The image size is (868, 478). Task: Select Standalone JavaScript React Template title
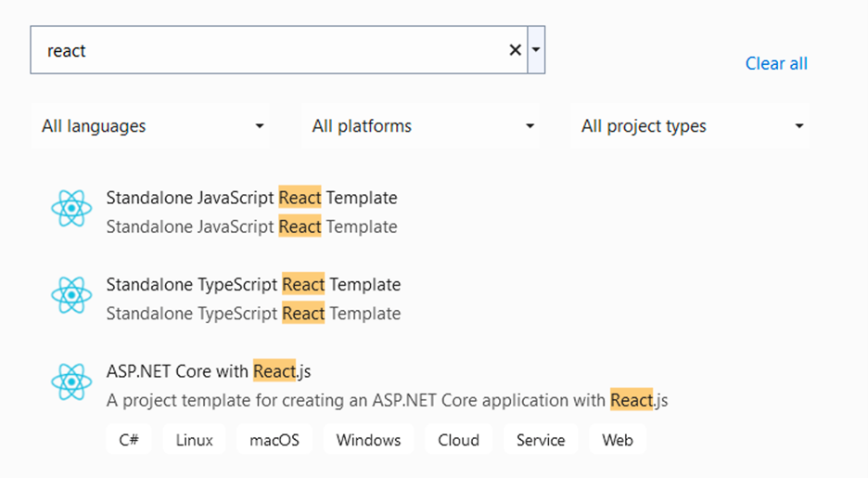click(252, 197)
